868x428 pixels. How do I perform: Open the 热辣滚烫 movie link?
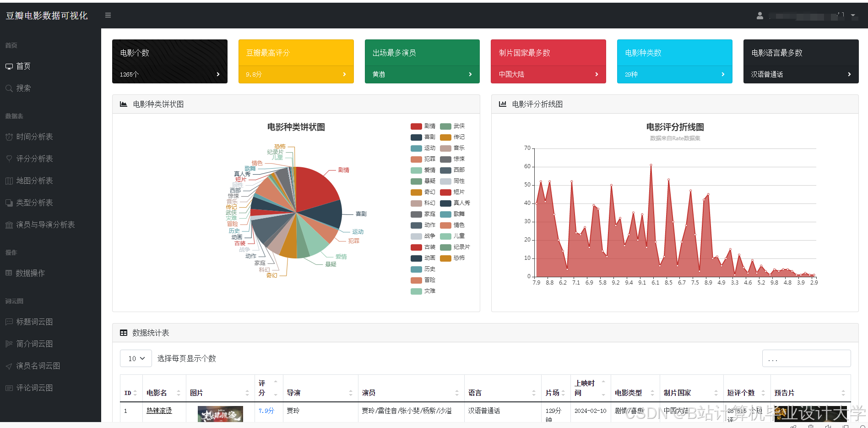coord(159,411)
